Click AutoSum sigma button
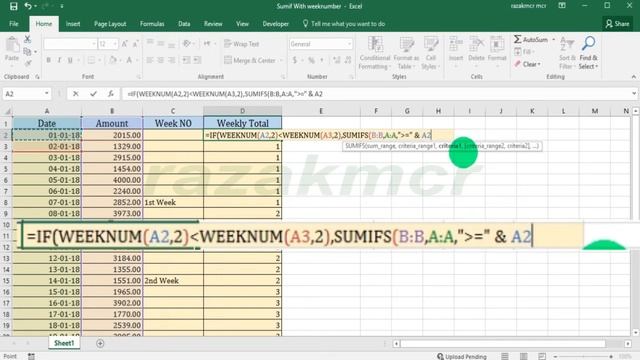 coord(531,40)
